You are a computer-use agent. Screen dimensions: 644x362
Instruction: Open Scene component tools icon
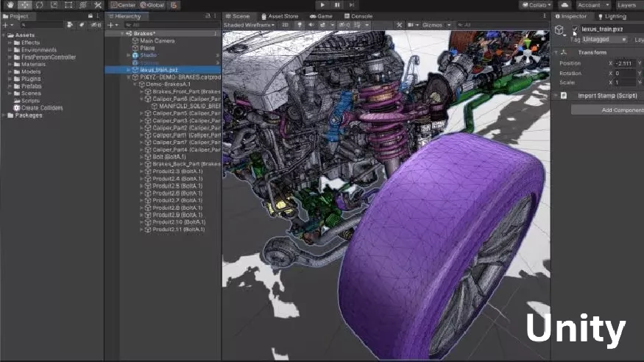[x=399, y=25]
